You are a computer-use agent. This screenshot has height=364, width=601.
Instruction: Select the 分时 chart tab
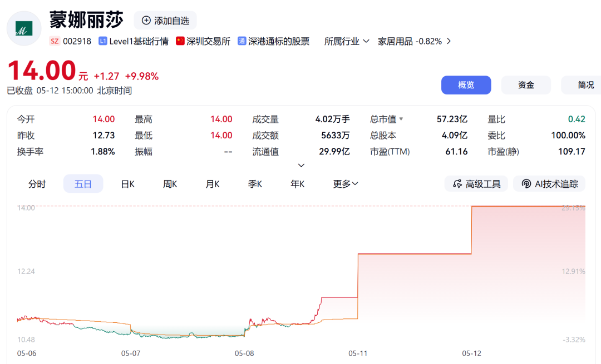pyautogui.click(x=37, y=184)
